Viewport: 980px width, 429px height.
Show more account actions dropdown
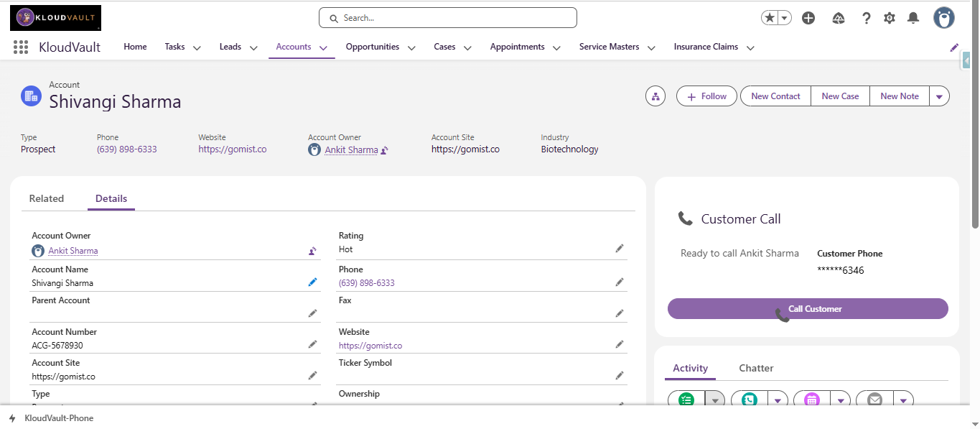(939, 96)
